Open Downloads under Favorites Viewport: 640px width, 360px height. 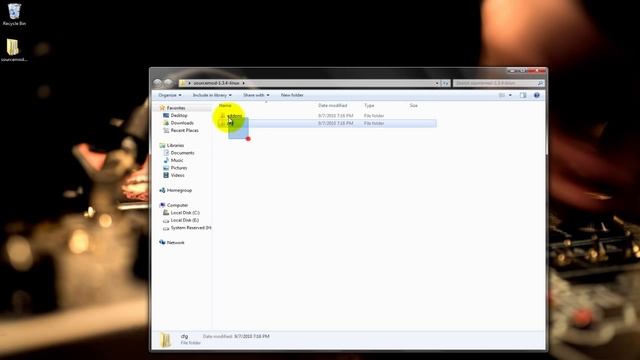pyautogui.click(x=182, y=123)
